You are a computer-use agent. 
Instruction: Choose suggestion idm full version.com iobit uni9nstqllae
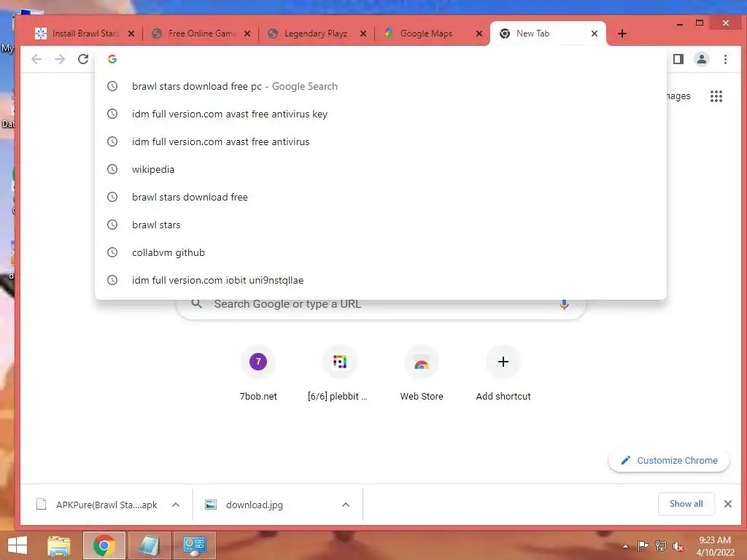click(x=381, y=280)
